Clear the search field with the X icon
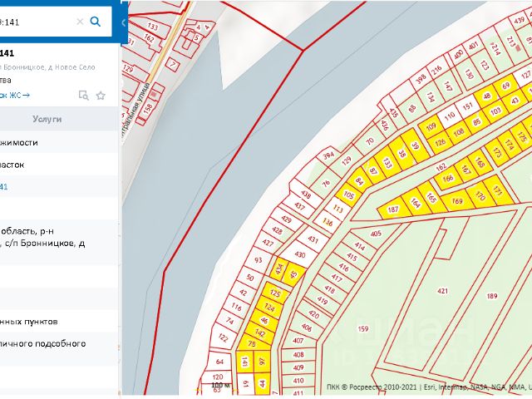The width and height of the screenshot is (532, 399). click(x=80, y=22)
